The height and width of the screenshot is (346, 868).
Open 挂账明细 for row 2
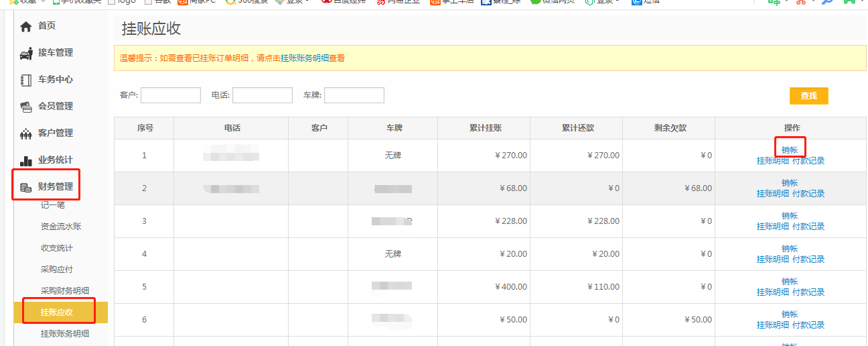pos(773,194)
